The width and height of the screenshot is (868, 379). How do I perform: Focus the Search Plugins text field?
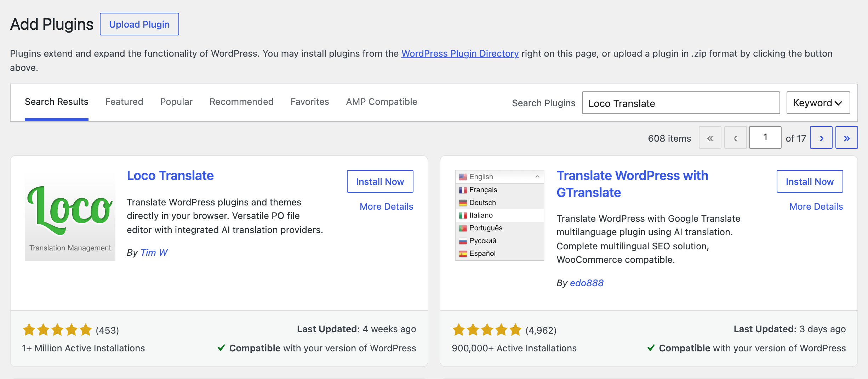[x=681, y=103]
